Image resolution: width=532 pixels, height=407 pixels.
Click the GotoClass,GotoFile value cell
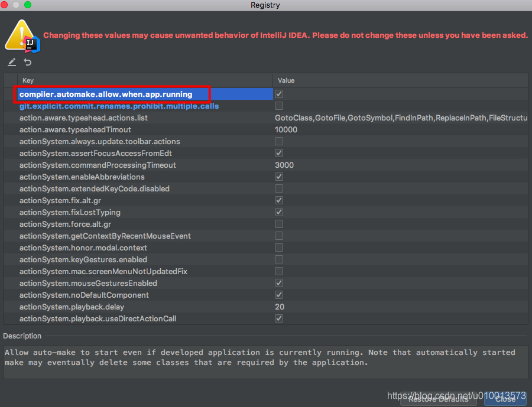pos(401,118)
